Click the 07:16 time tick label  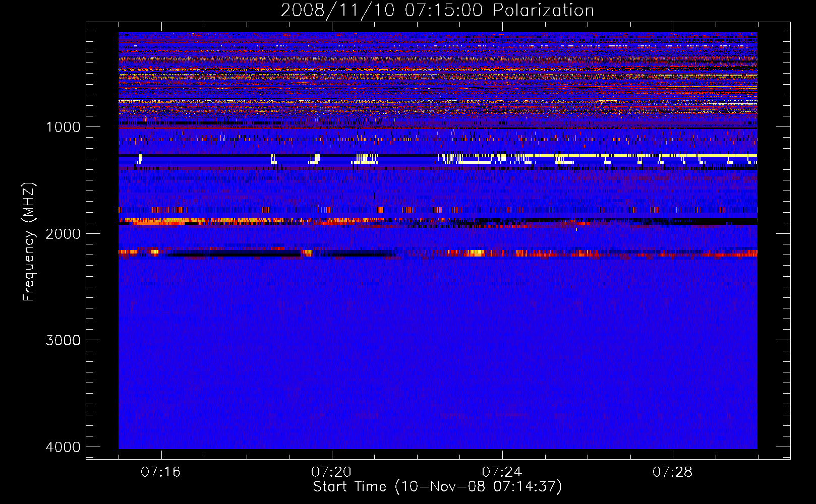(x=161, y=472)
